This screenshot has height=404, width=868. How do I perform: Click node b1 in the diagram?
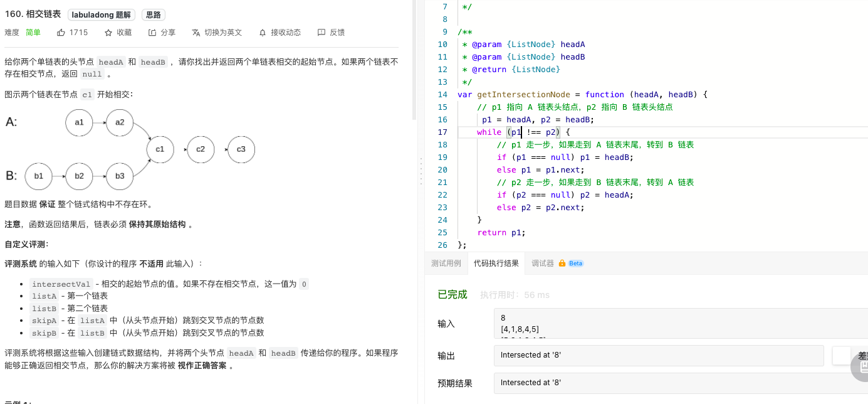39,176
